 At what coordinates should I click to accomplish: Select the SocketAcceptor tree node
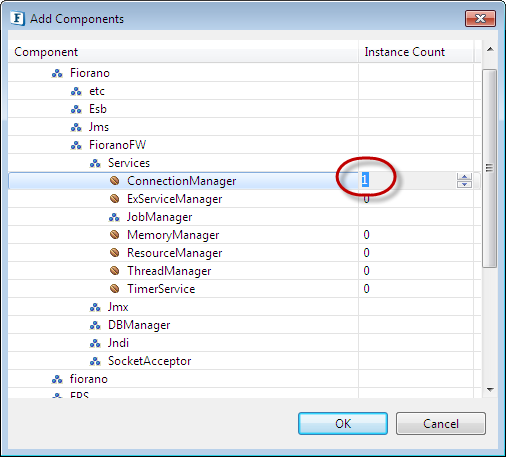[x=149, y=361]
